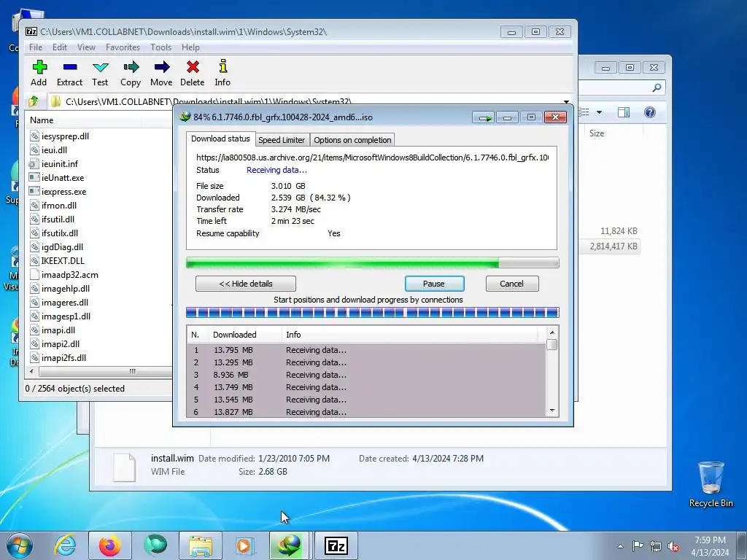This screenshot has width=747, height=560.
Task: Open the View menu in 7-Zip
Action: click(x=86, y=47)
